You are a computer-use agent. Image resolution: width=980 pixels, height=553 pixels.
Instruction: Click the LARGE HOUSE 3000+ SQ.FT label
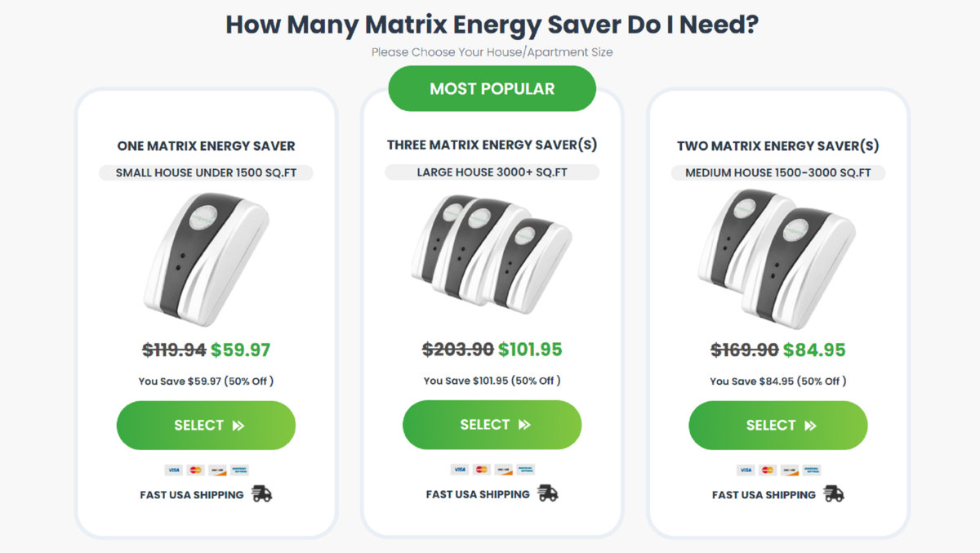click(x=491, y=172)
